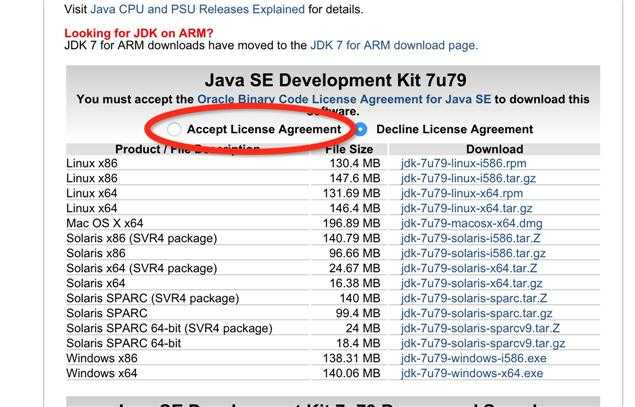Click the 131.69 MB file size
Viewport: 635px width, 407px height.
[x=352, y=193]
